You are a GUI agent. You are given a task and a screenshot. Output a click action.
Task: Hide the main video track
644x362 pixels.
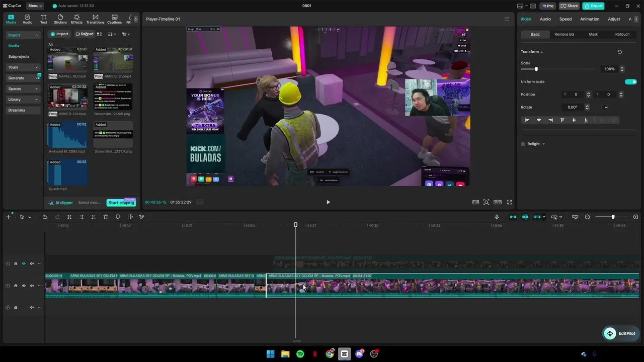(24, 286)
